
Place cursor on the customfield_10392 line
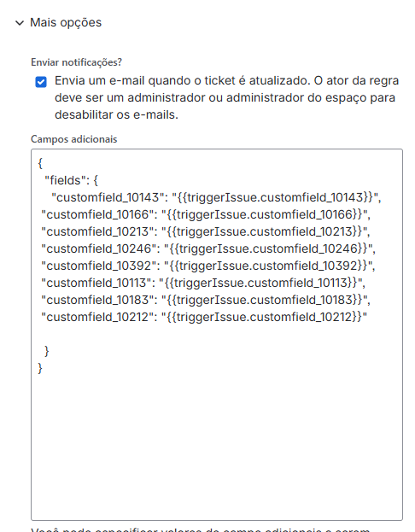(x=208, y=266)
